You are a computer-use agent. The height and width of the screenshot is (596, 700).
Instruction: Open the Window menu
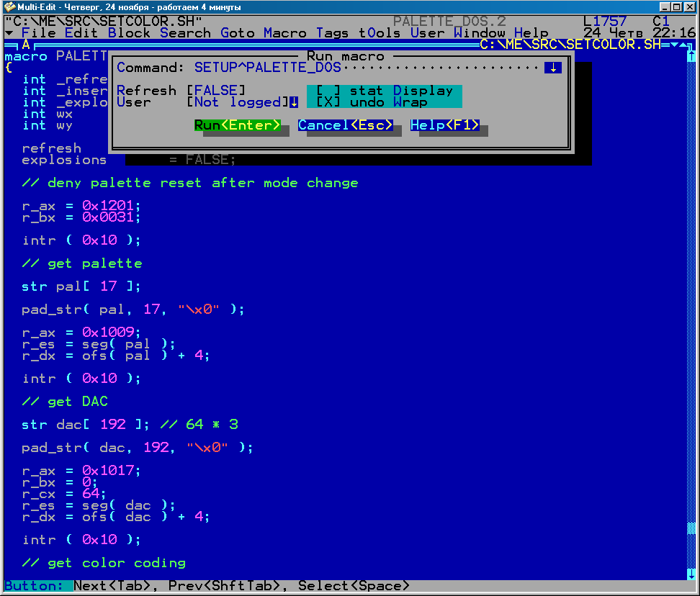(479, 33)
